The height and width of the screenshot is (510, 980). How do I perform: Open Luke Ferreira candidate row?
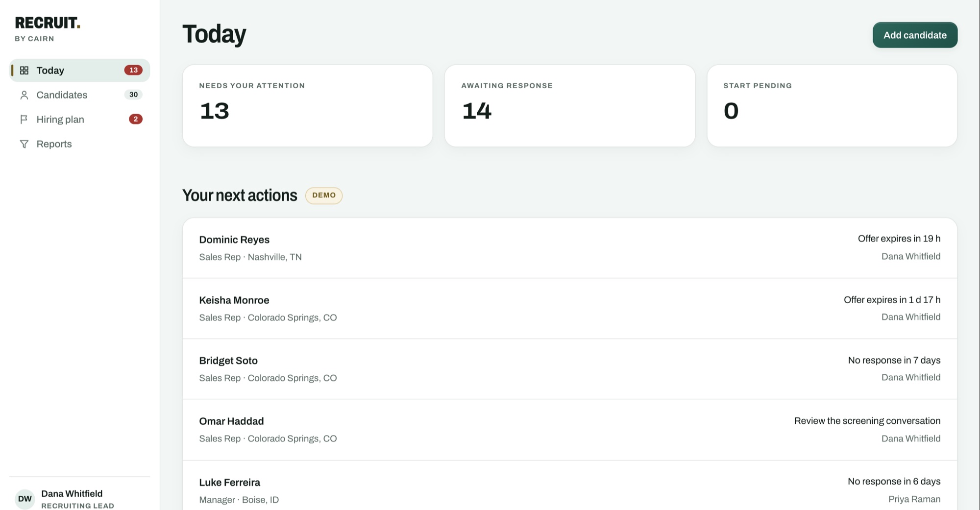pyautogui.click(x=570, y=486)
